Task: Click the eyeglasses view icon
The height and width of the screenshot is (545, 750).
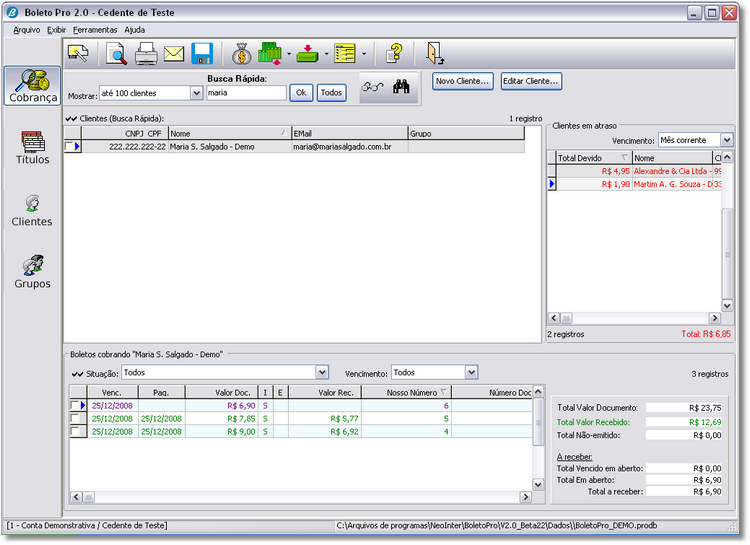Action: coord(373,87)
